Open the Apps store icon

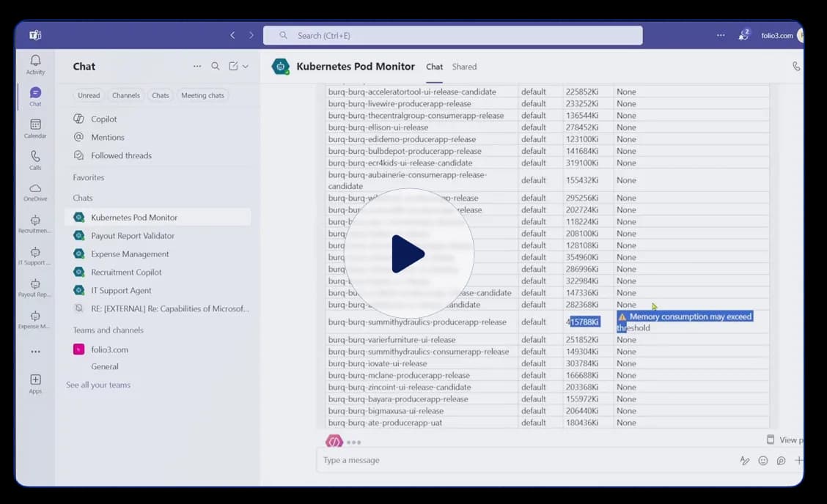(35, 384)
